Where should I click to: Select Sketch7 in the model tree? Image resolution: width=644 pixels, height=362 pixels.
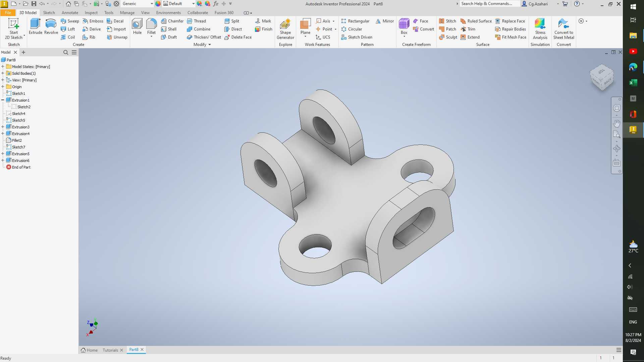[18, 147]
